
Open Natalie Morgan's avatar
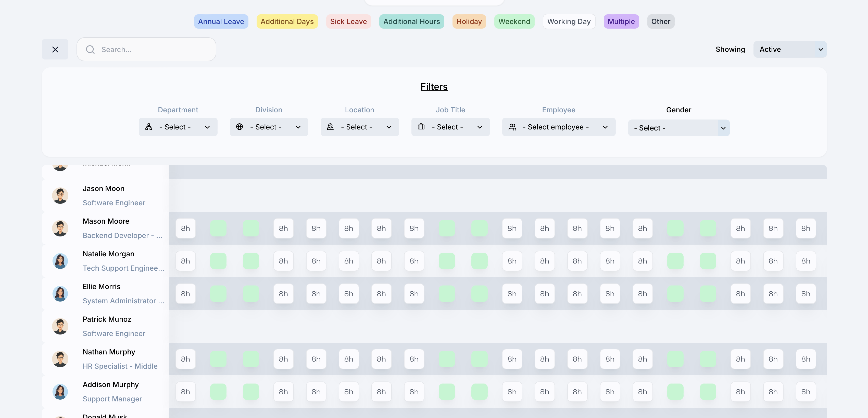click(60, 261)
